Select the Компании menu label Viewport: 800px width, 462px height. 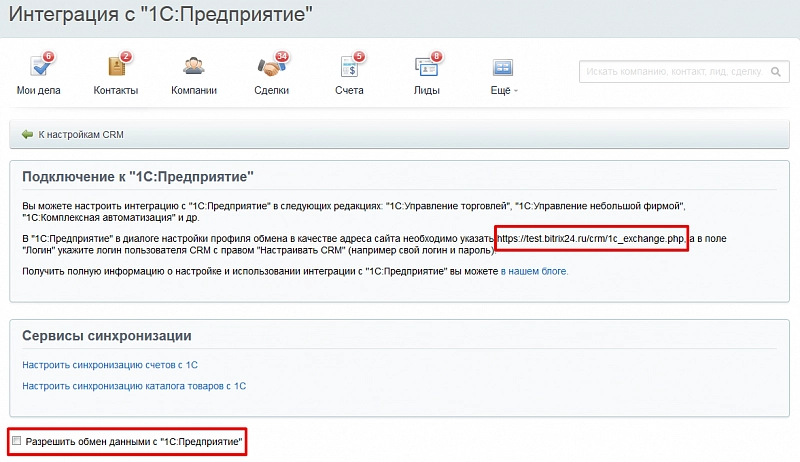point(194,90)
